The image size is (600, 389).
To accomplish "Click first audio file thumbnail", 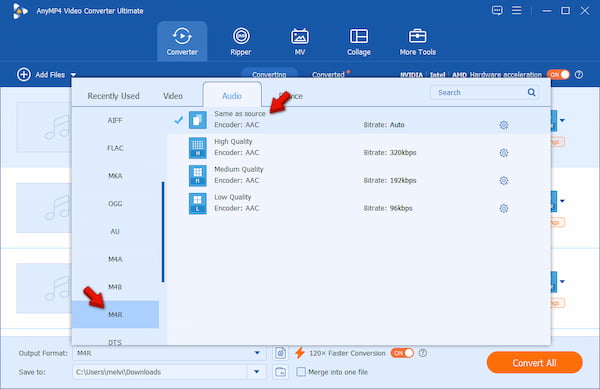I will pyautogui.click(x=44, y=127).
